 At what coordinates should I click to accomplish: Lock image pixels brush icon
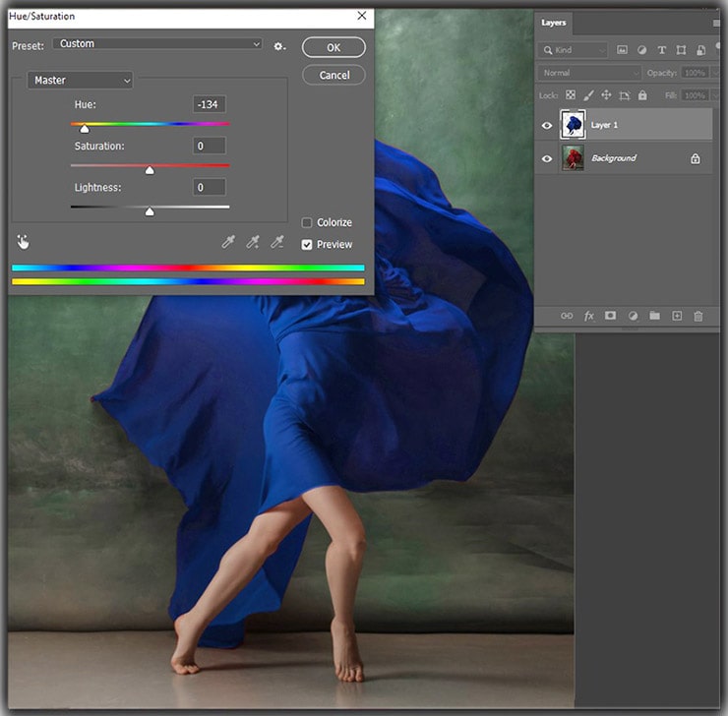588,95
